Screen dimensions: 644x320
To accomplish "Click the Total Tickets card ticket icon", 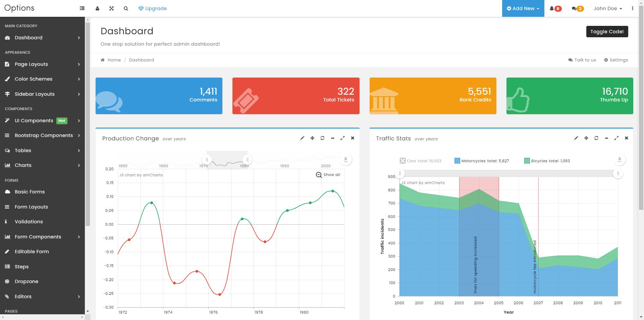I will pos(246,101).
